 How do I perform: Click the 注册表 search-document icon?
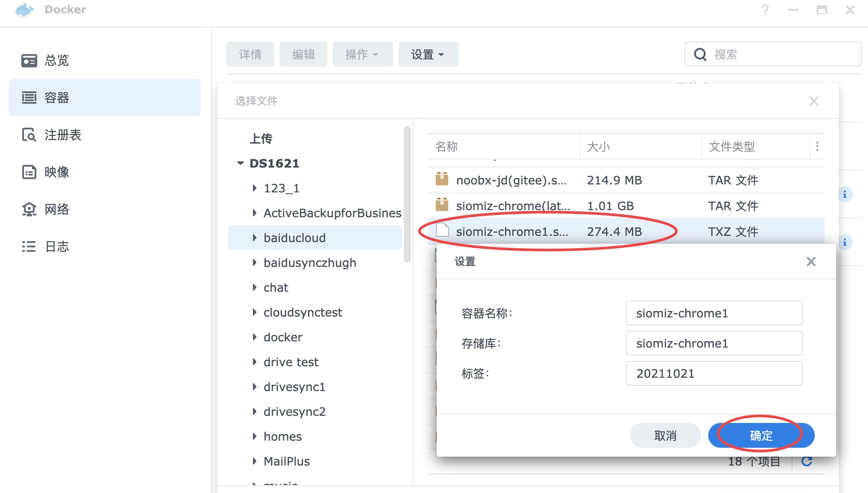tap(29, 135)
